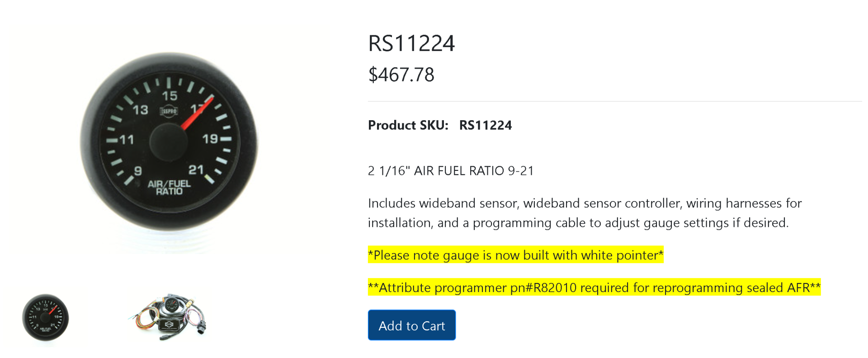Click the bold Product SKU label

[x=408, y=125]
